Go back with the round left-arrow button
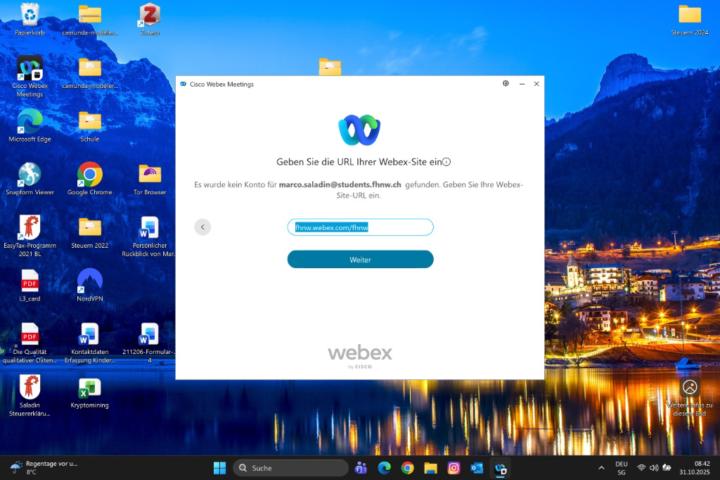This screenshot has width=720, height=480. point(202,227)
